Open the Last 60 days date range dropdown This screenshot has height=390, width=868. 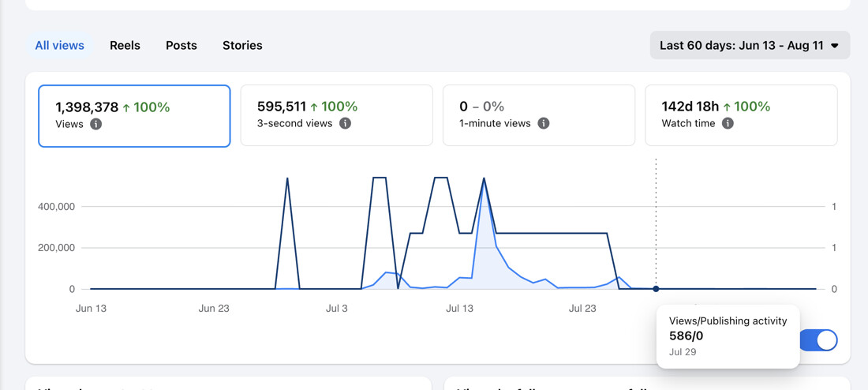[750, 46]
